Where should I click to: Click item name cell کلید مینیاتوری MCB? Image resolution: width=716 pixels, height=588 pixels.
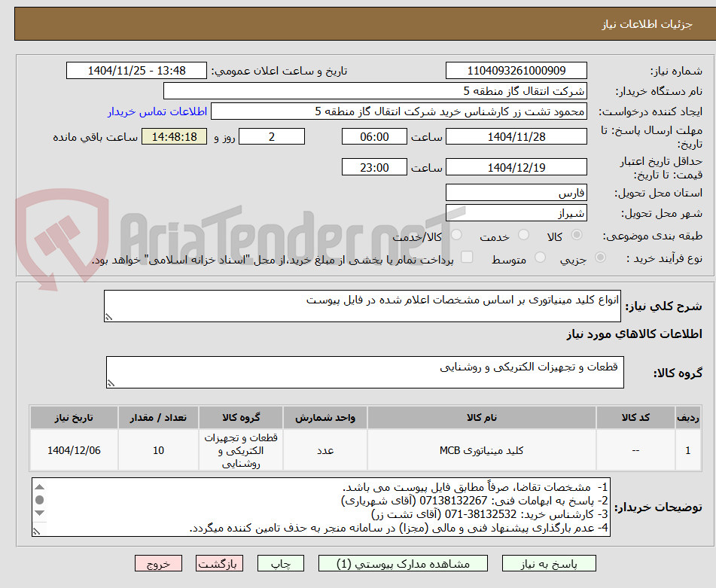pyautogui.click(x=481, y=450)
